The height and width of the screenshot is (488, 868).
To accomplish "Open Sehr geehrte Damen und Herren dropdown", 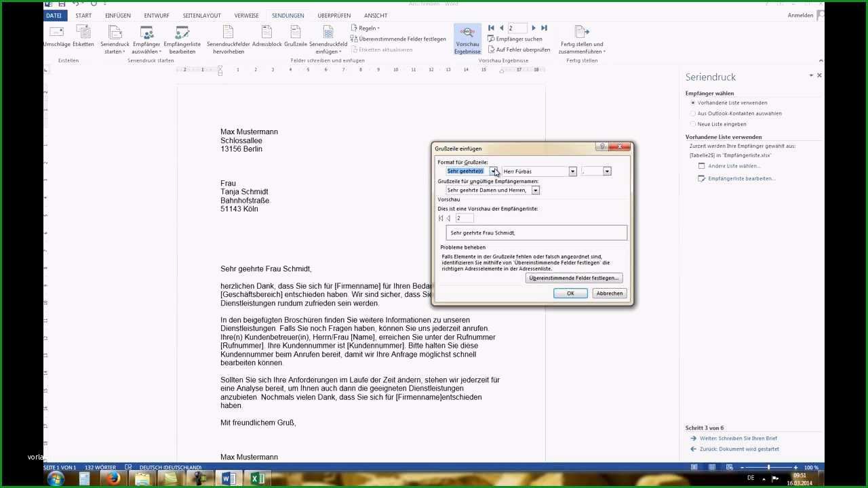I will (x=535, y=190).
